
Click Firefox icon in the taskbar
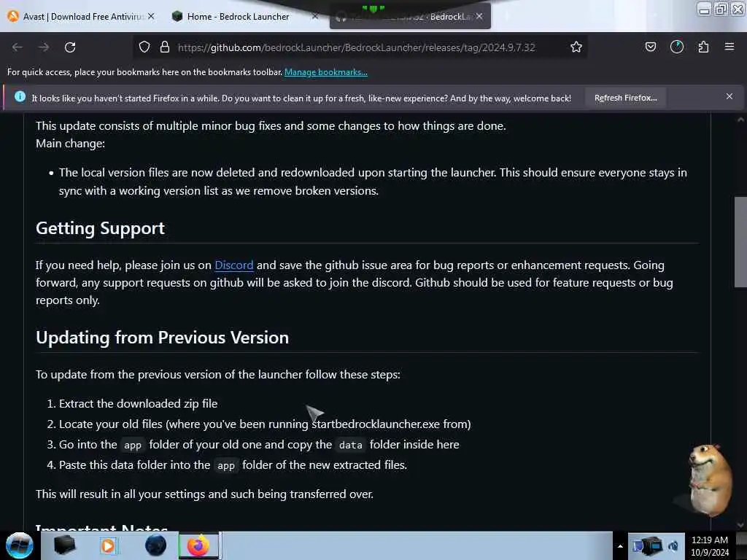pos(198,545)
